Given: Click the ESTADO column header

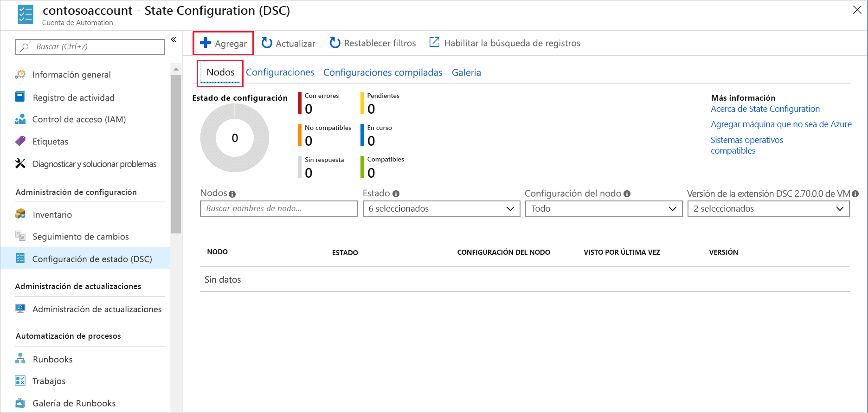Looking at the screenshot, I should pos(345,252).
